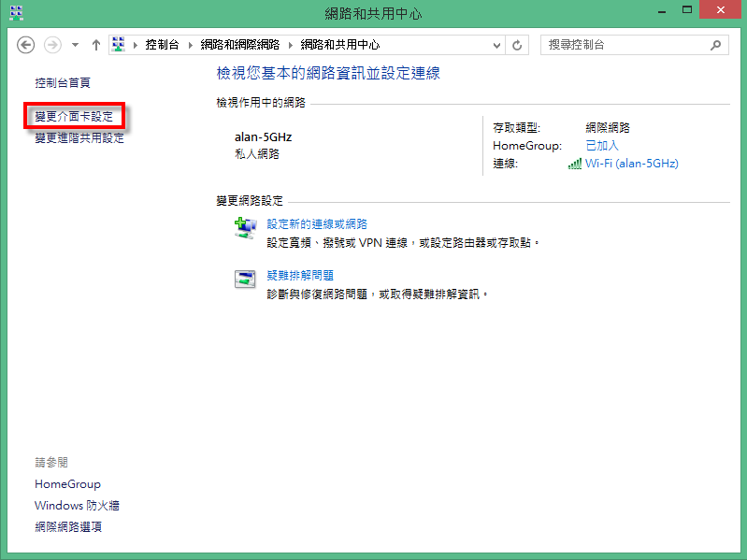Click the 設定新的連線或網路 icon
747x560 pixels.
click(x=244, y=228)
